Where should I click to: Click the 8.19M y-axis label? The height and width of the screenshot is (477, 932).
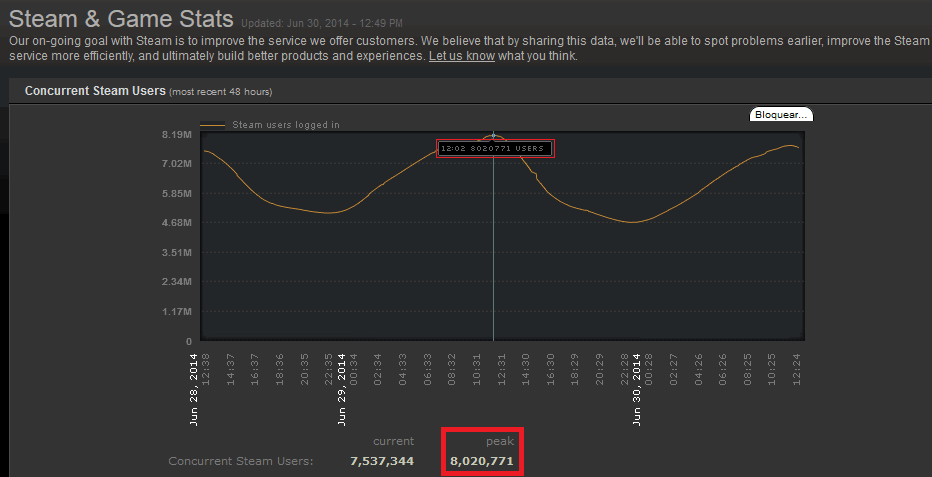177,134
